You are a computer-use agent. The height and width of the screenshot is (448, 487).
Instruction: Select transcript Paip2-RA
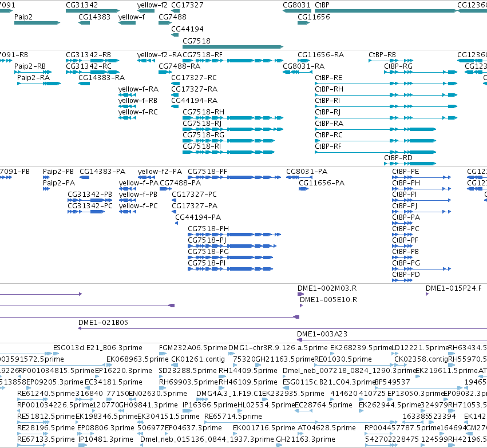coord(39,84)
